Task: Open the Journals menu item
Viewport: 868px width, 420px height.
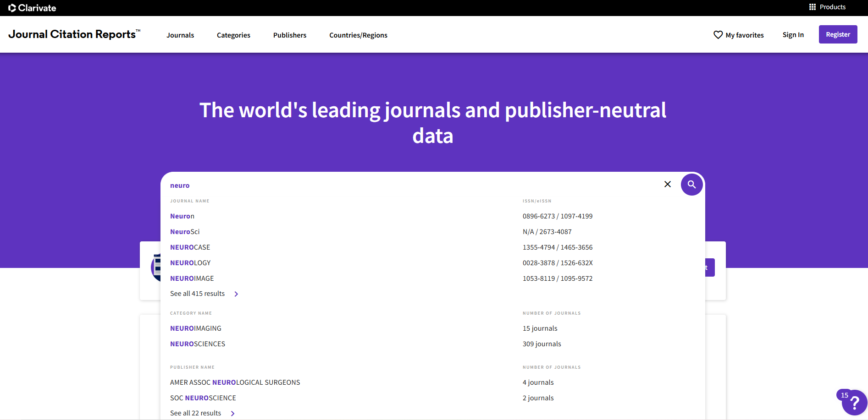Action: coord(180,35)
